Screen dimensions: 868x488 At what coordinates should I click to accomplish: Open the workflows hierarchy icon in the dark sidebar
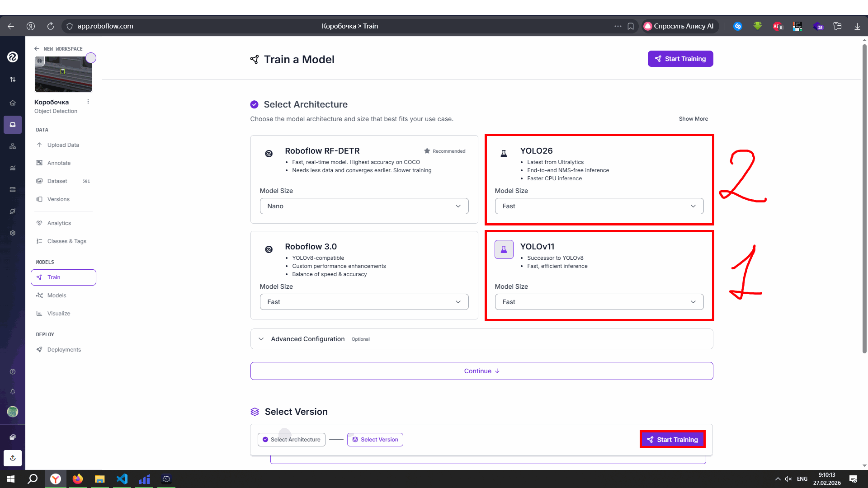point(13,146)
